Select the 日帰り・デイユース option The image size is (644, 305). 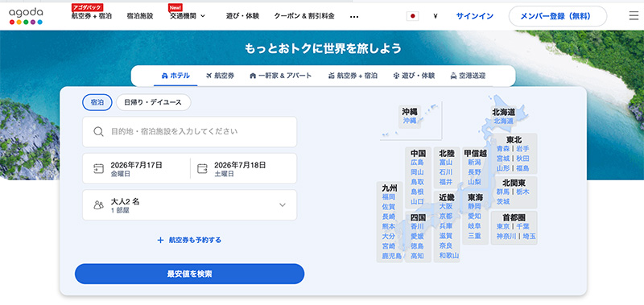[153, 103]
